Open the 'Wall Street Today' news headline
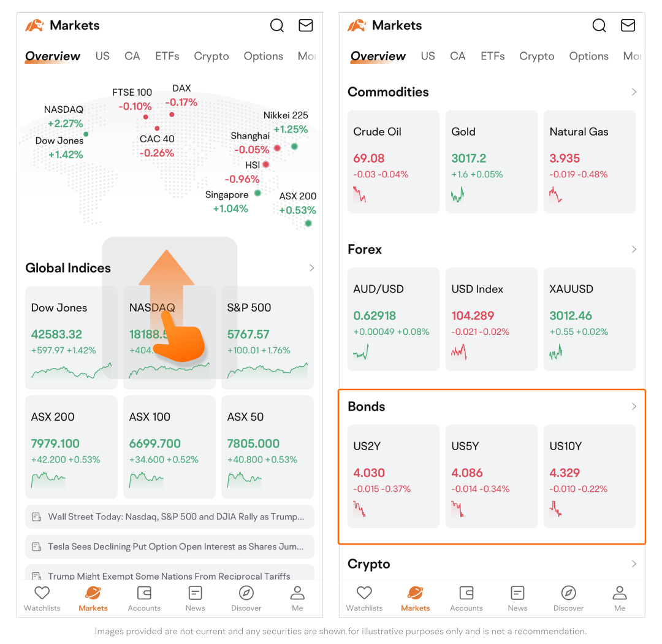The width and height of the screenshot is (662, 644). tap(176, 516)
